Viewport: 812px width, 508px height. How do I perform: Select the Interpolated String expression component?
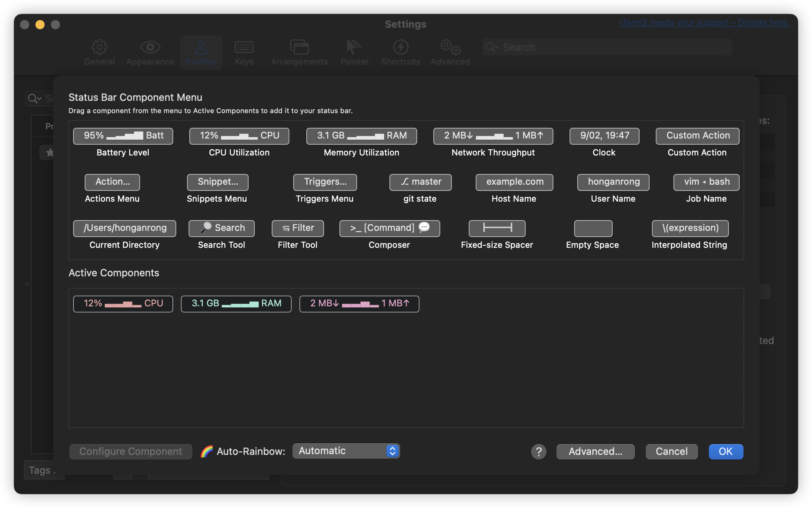pos(690,228)
